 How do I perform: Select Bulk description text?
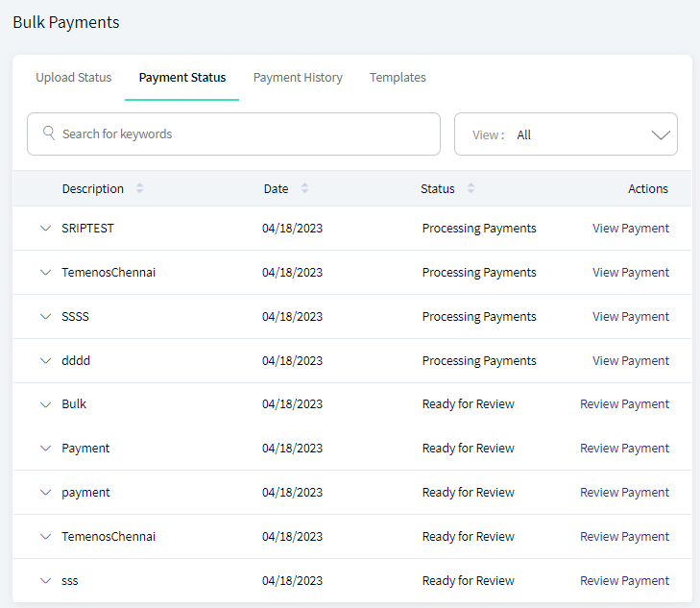tap(74, 404)
